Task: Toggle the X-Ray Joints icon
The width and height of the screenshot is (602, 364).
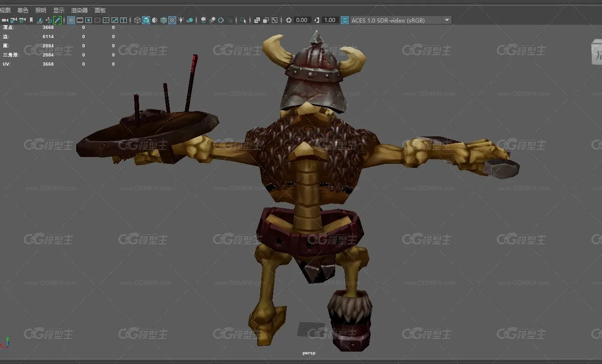Action: click(x=275, y=20)
